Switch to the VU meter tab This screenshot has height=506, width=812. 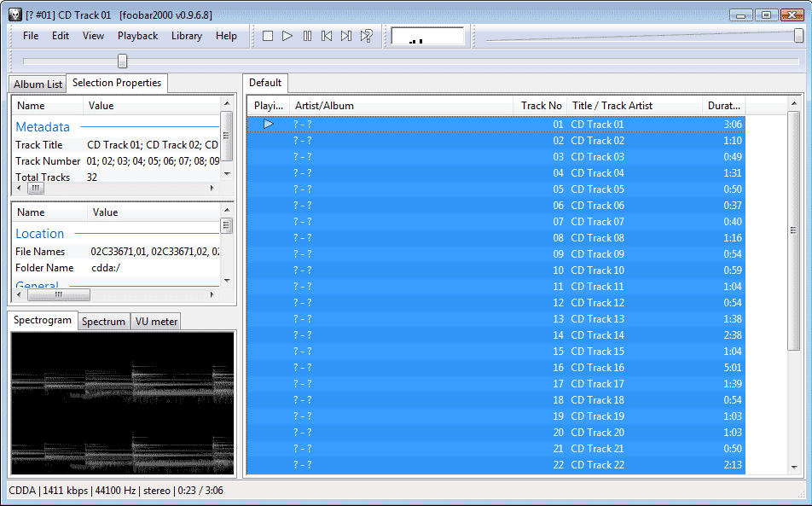[156, 322]
